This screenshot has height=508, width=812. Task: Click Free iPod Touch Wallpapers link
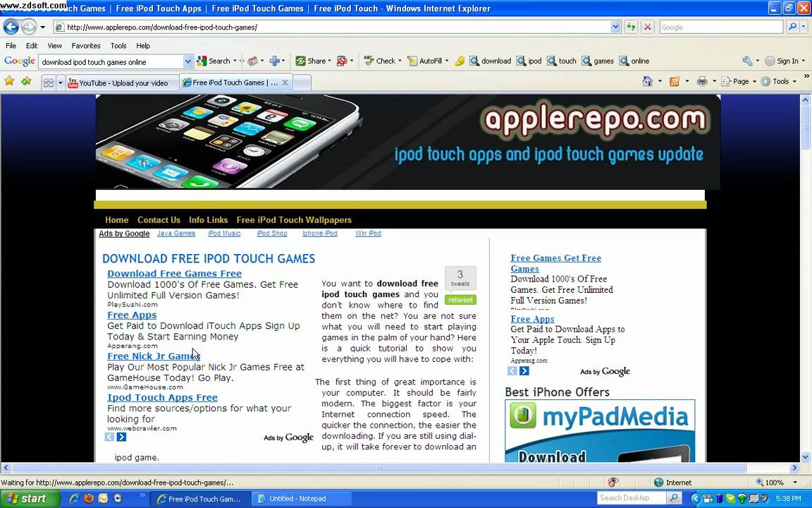(x=294, y=220)
